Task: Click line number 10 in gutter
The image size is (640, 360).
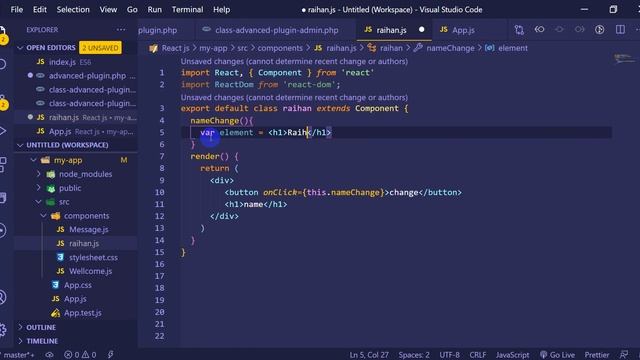Action: coord(160,192)
